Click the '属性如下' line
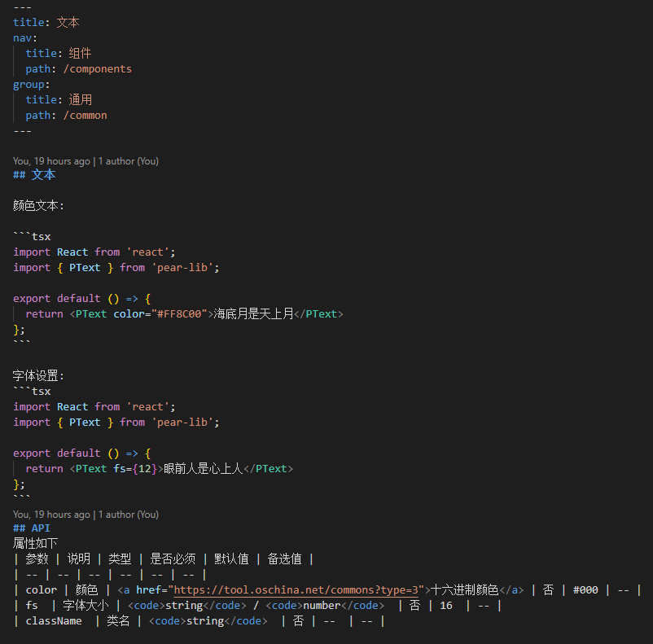The height and width of the screenshot is (644, 653). point(35,544)
